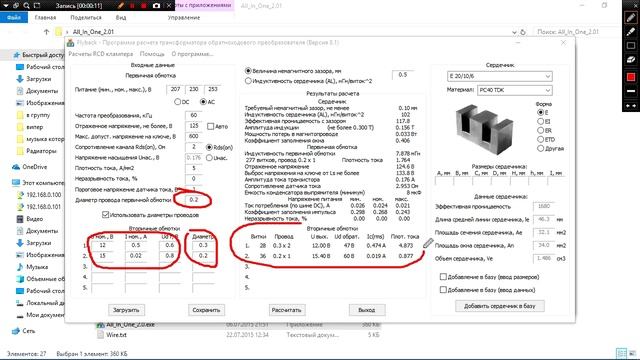Enable Добавление в базу (ввод данных)
Viewport: 640px width, 360px height.
coord(443,290)
